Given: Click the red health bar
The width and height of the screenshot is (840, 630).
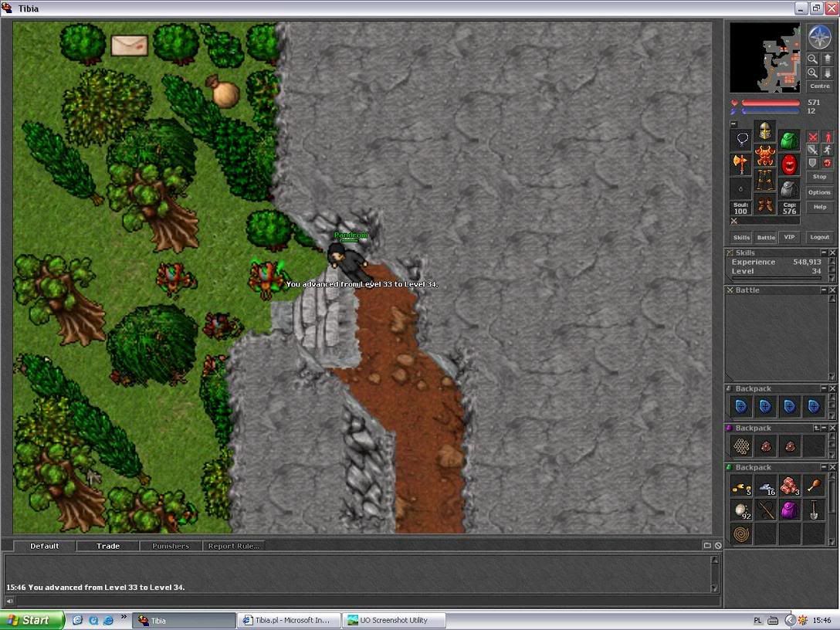Looking at the screenshot, I should coord(771,103).
